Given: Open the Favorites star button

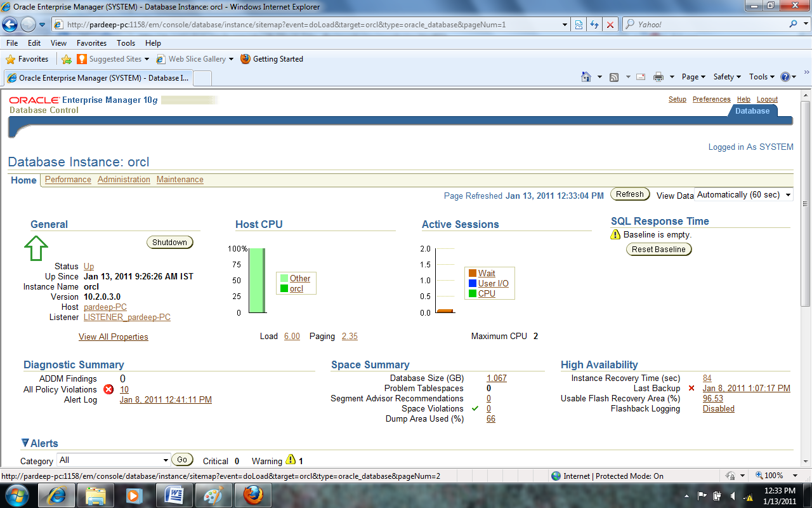Looking at the screenshot, I should [27, 59].
